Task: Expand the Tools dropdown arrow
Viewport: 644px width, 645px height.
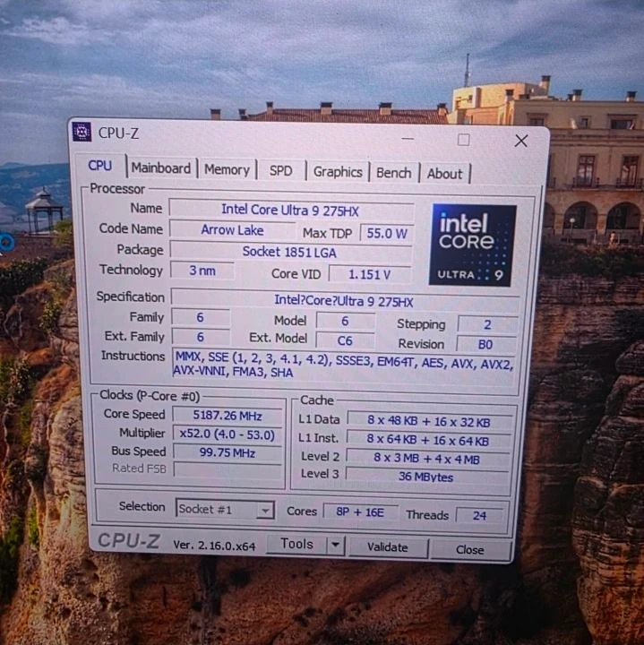Action: (336, 545)
